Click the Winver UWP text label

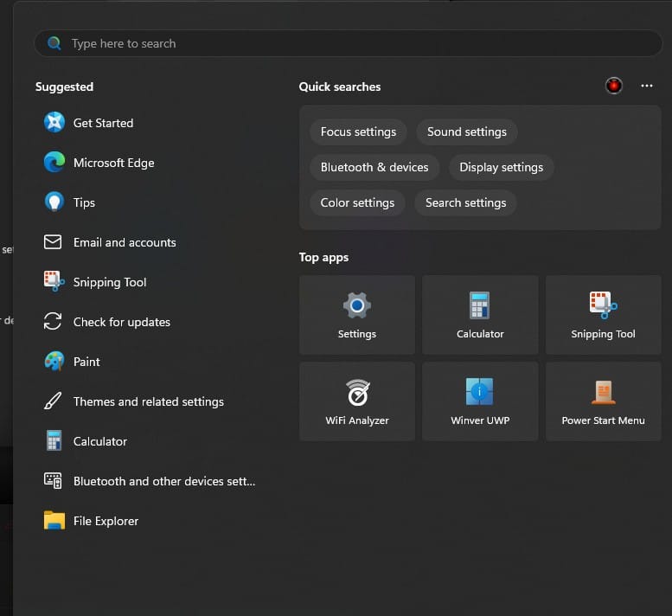[x=480, y=420]
